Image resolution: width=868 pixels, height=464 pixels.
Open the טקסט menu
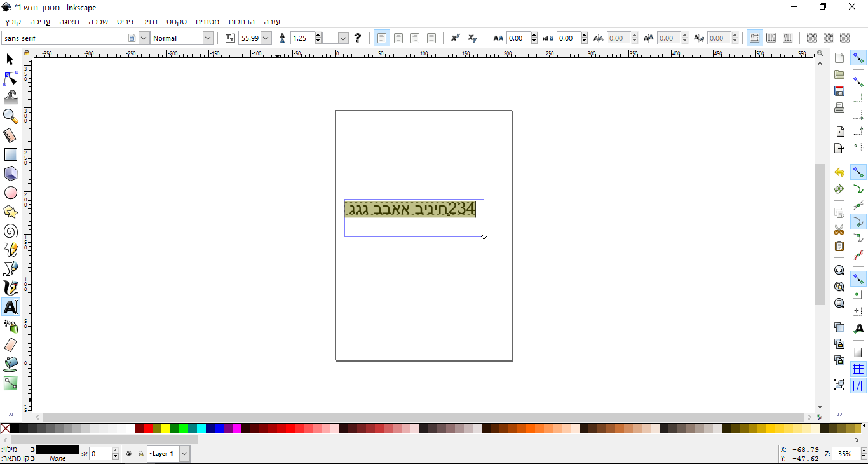point(176,21)
